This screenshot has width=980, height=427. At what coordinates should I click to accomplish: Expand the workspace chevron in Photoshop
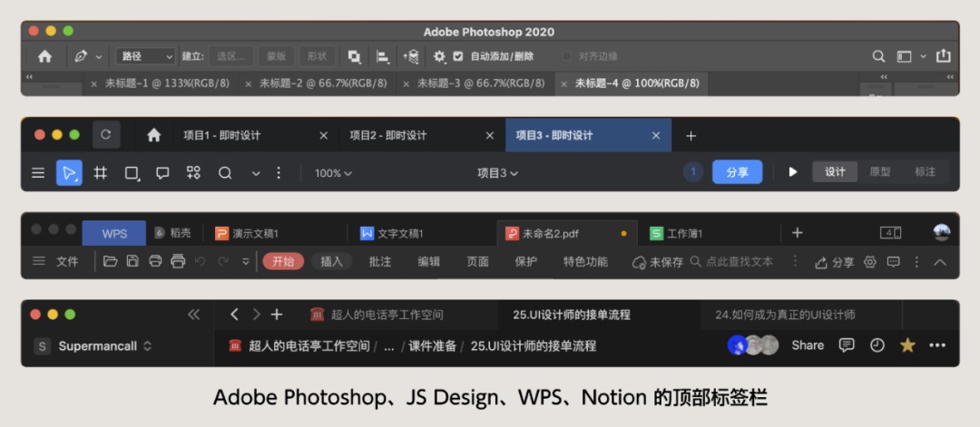(x=923, y=56)
